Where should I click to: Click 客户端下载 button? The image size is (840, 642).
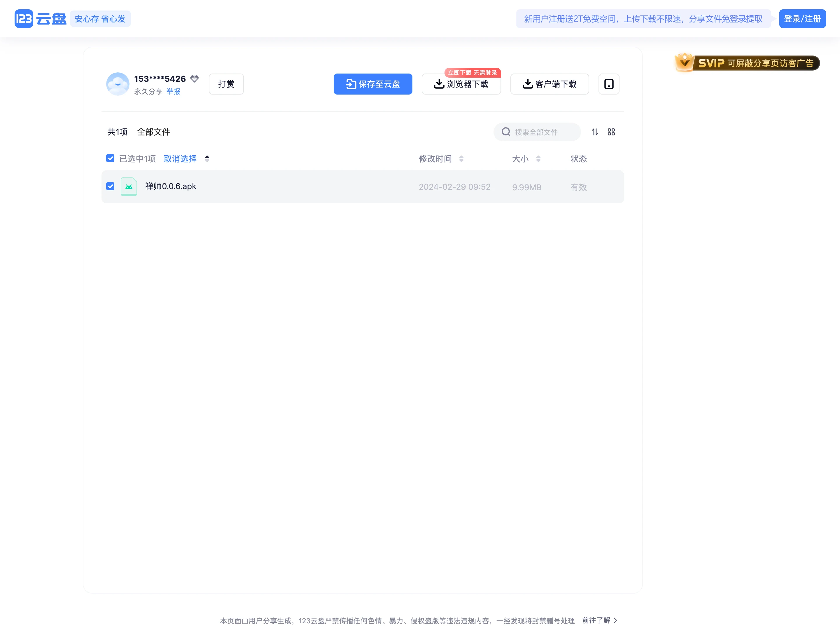[x=549, y=84]
